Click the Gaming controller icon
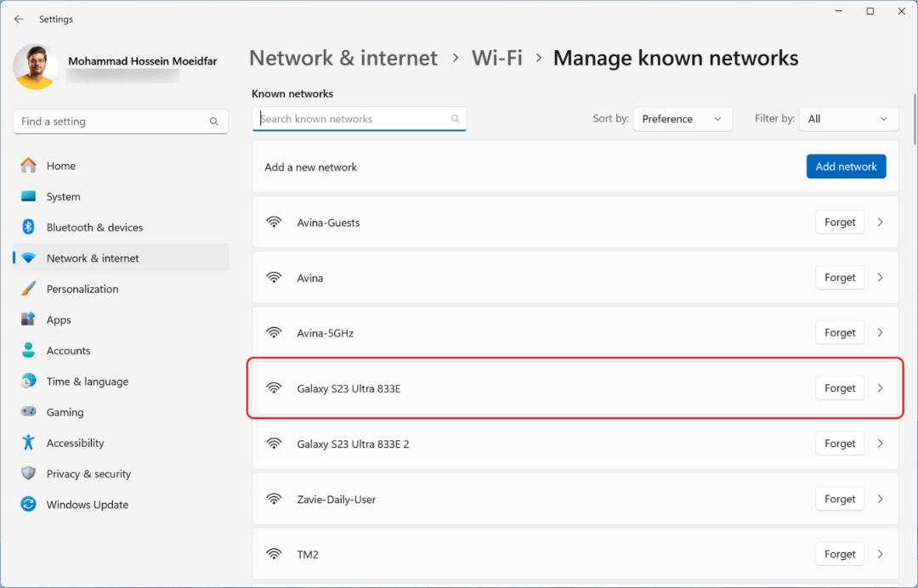This screenshot has width=918, height=588. (x=28, y=412)
